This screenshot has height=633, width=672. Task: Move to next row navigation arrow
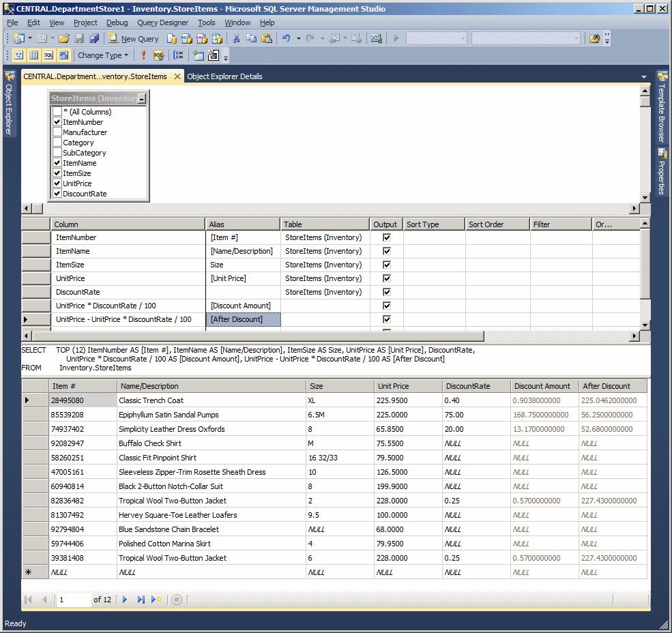125,599
